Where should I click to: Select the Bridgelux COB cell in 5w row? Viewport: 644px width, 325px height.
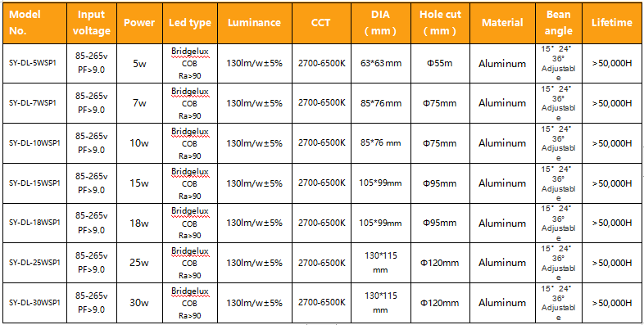point(190,64)
